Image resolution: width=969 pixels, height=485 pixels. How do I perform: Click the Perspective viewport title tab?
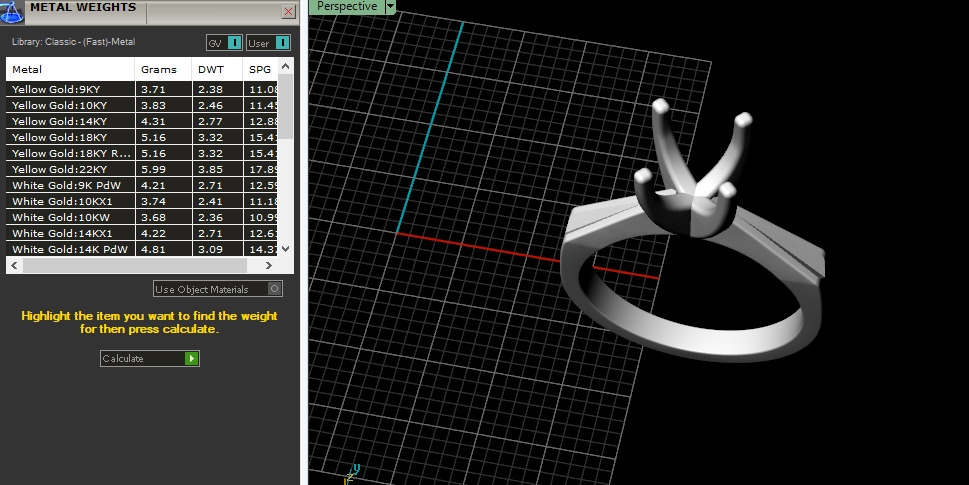(x=347, y=6)
